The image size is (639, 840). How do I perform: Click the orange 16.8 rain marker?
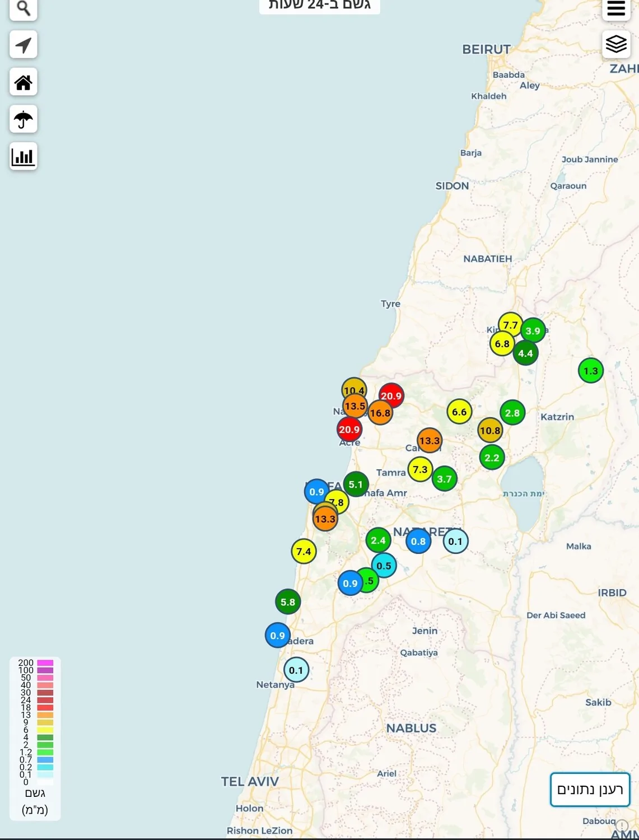point(380,413)
